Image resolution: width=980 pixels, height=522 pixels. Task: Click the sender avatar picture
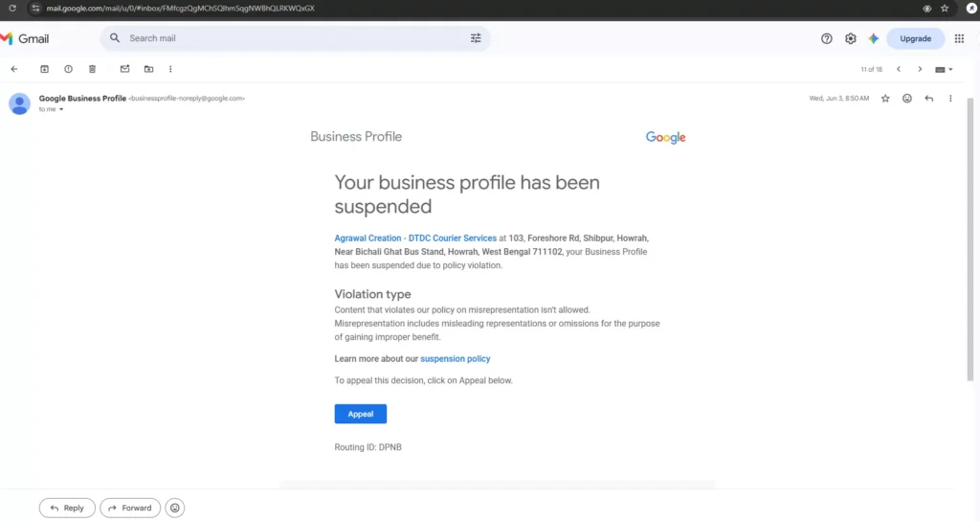pos(19,103)
